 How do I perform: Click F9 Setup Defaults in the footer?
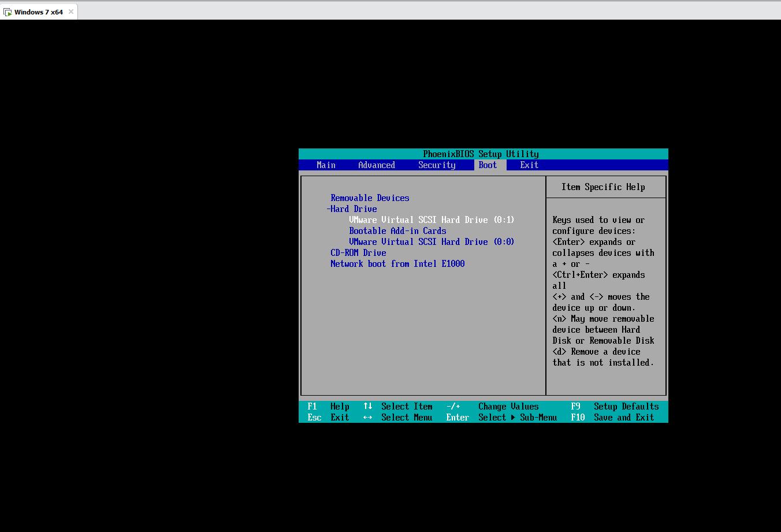615,406
